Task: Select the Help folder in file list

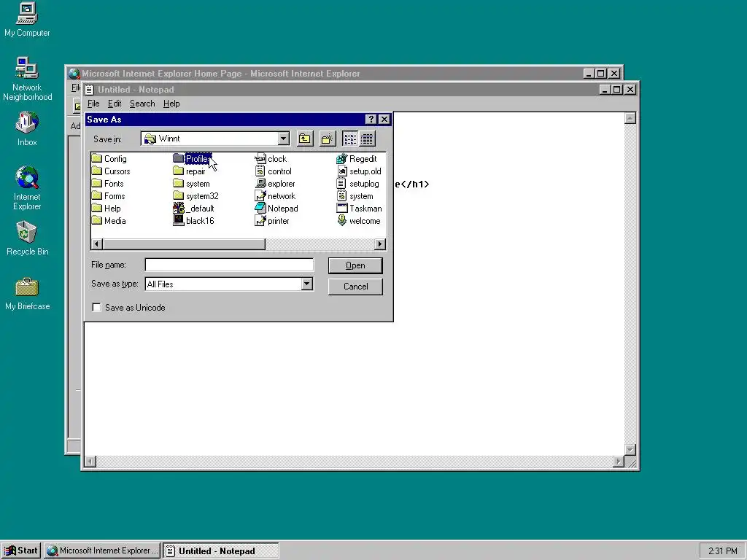Action: 107,208
